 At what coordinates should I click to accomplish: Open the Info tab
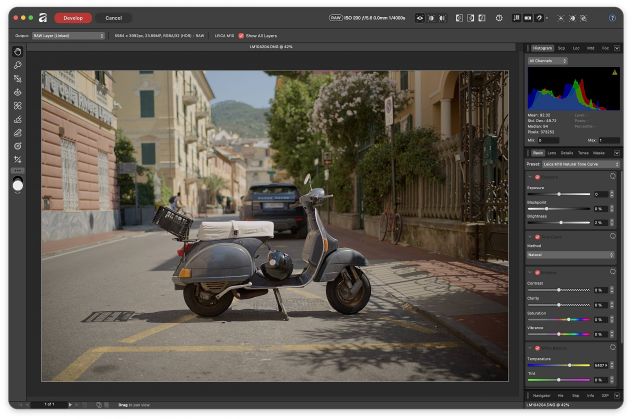pyautogui.click(x=590, y=396)
